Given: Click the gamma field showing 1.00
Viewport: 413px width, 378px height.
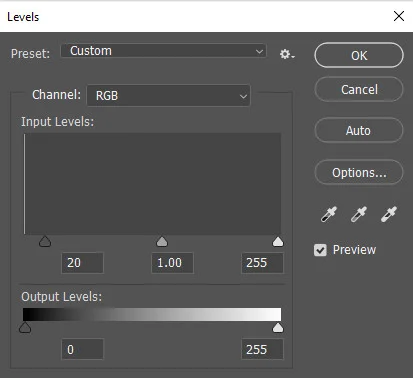Looking at the screenshot, I should 172,263.
